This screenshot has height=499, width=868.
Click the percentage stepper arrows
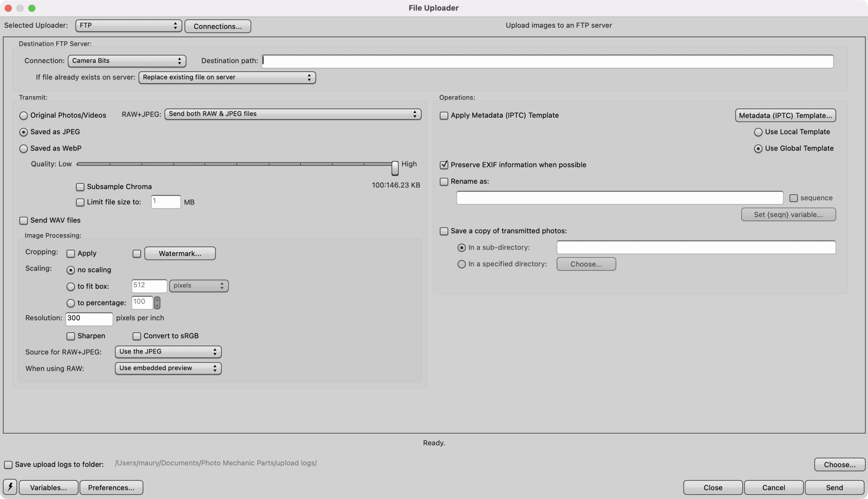click(x=157, y=303)
